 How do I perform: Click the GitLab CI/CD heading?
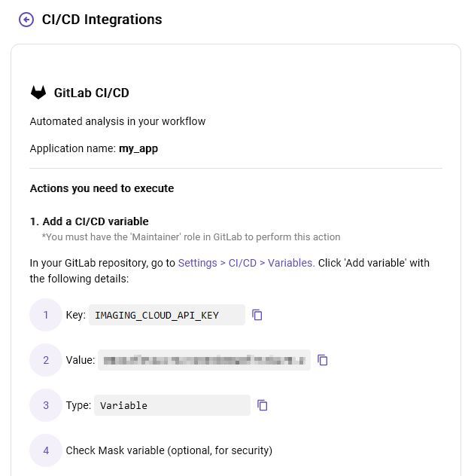click(x=92, y=93)
